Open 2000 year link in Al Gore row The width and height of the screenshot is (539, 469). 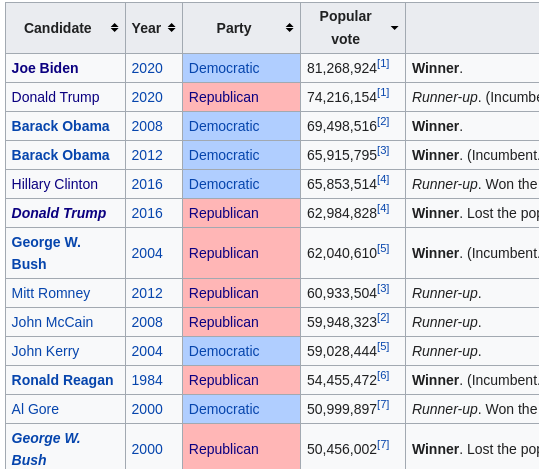[x=147, y=409]
